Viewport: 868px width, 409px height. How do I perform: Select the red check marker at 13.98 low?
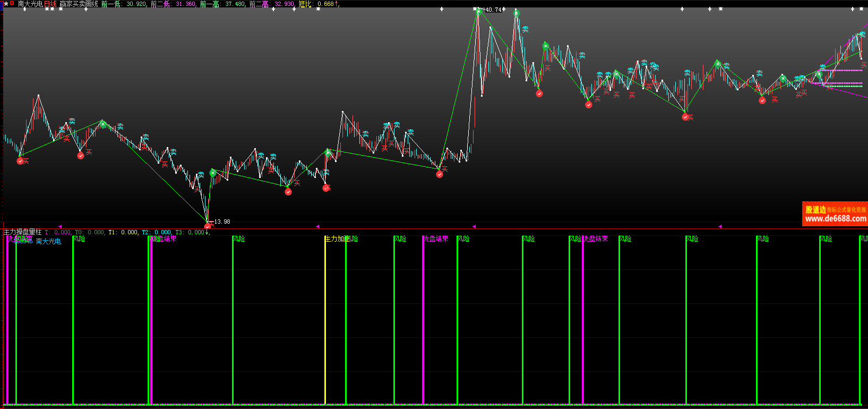pos(208,227)
